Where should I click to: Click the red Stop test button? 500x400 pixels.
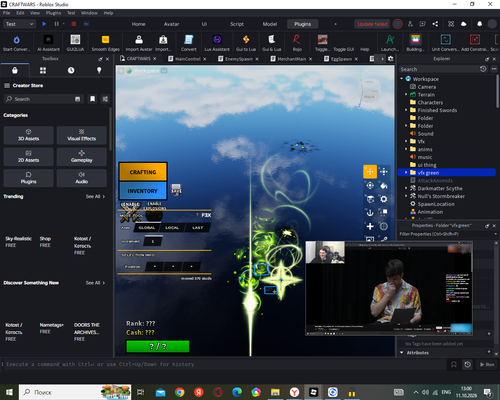pyautogui.click(x=74, y=24)
